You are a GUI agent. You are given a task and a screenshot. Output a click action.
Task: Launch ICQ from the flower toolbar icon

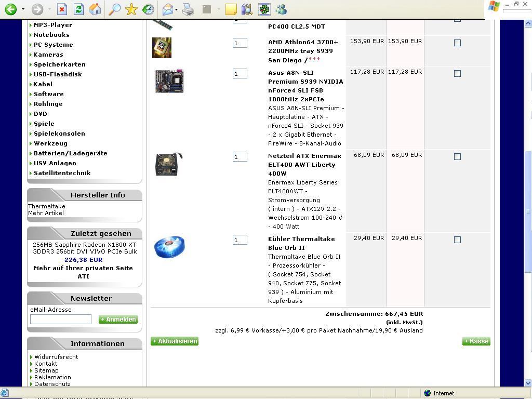(264, 9)
